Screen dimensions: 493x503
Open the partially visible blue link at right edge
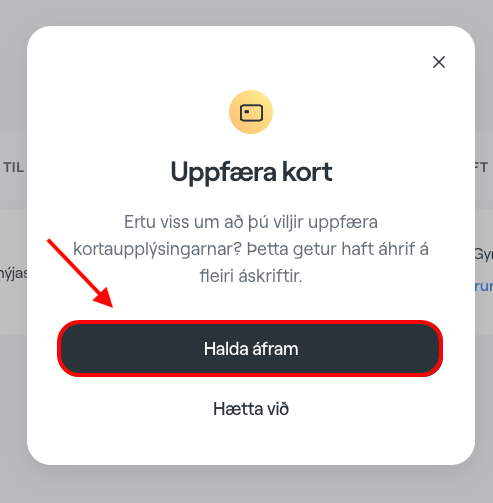coord(484,286)
